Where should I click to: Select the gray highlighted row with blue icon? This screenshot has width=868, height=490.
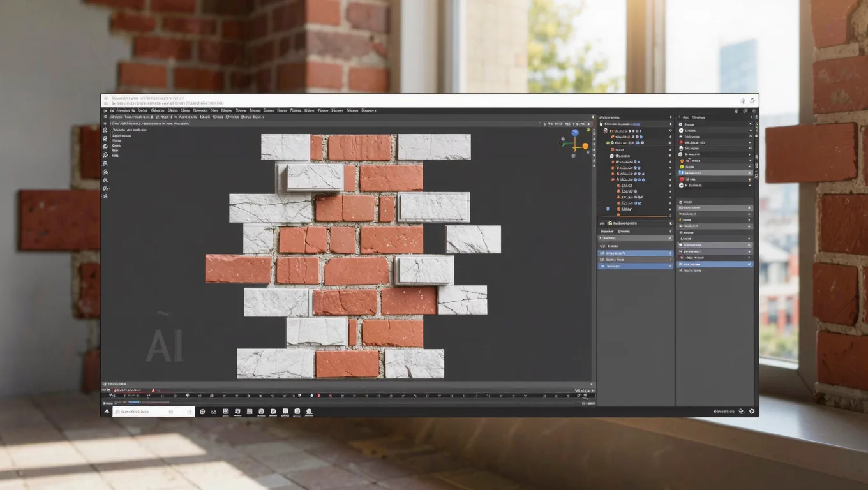[x=715, y=173]
